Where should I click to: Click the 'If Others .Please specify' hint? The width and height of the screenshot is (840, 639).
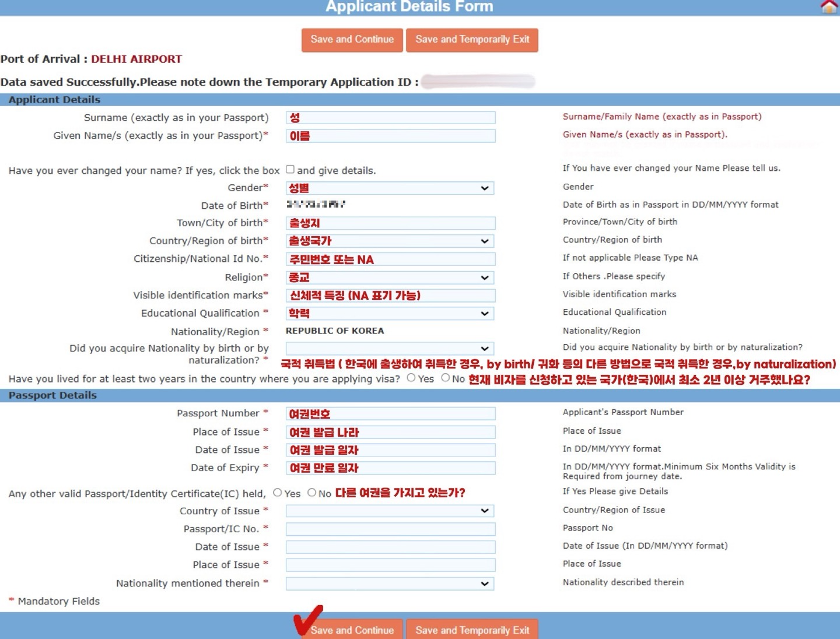614,276
